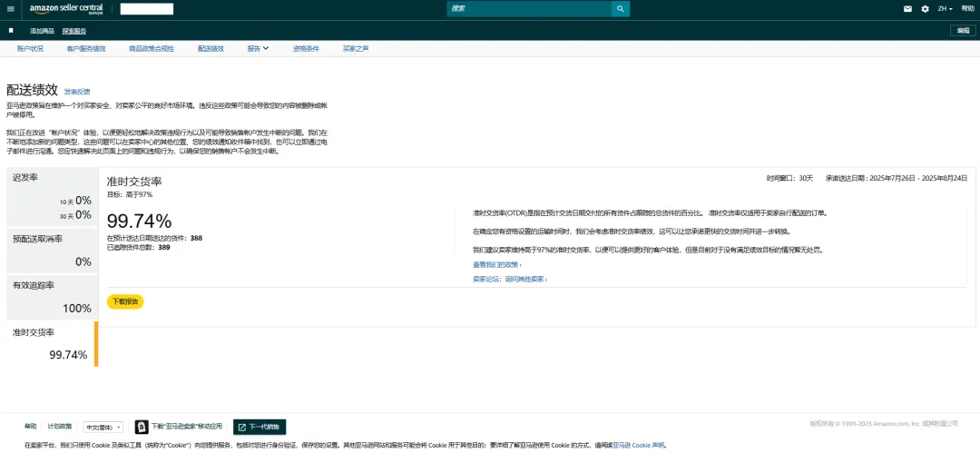
Task: Select the 有效追踪率 metric panel
Action: (52, 296)
